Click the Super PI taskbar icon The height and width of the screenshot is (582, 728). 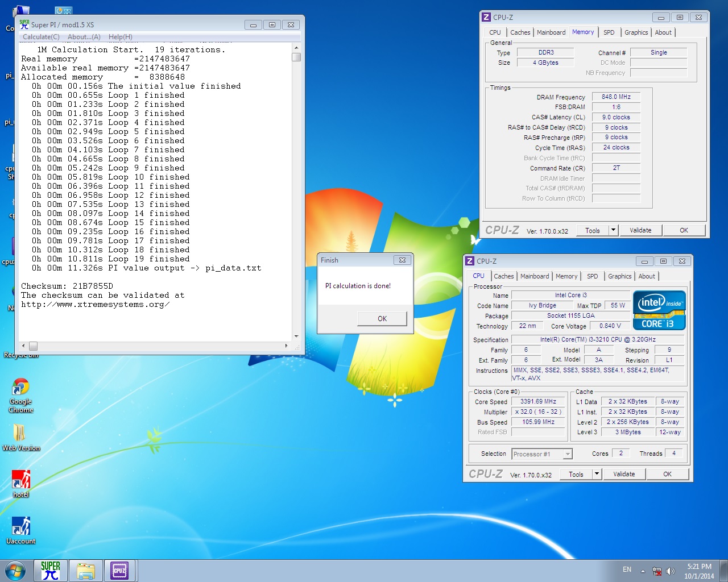(x=51, y=571)
